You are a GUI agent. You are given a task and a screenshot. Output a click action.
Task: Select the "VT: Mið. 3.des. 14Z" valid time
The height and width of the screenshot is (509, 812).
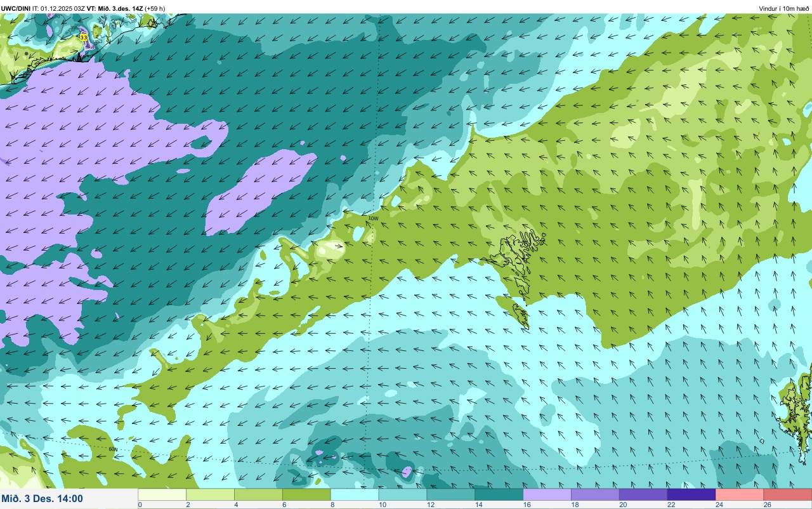pyautogui.click(x=115, y=8)
